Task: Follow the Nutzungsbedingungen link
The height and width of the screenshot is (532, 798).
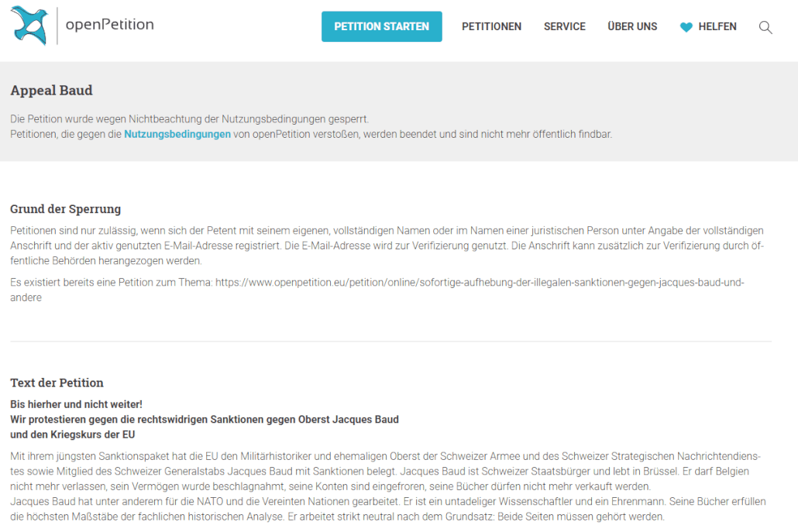Action: pyautogui.click(x=177, y=134)
